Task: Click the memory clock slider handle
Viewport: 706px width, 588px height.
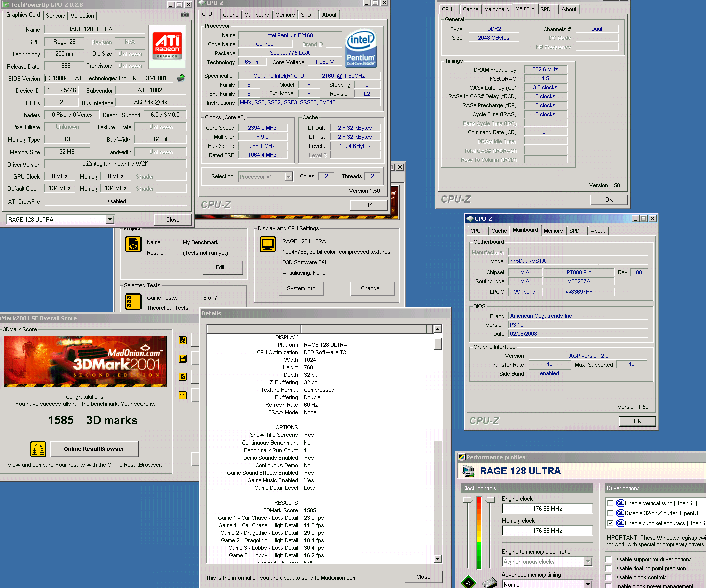Action: point(489,501)
